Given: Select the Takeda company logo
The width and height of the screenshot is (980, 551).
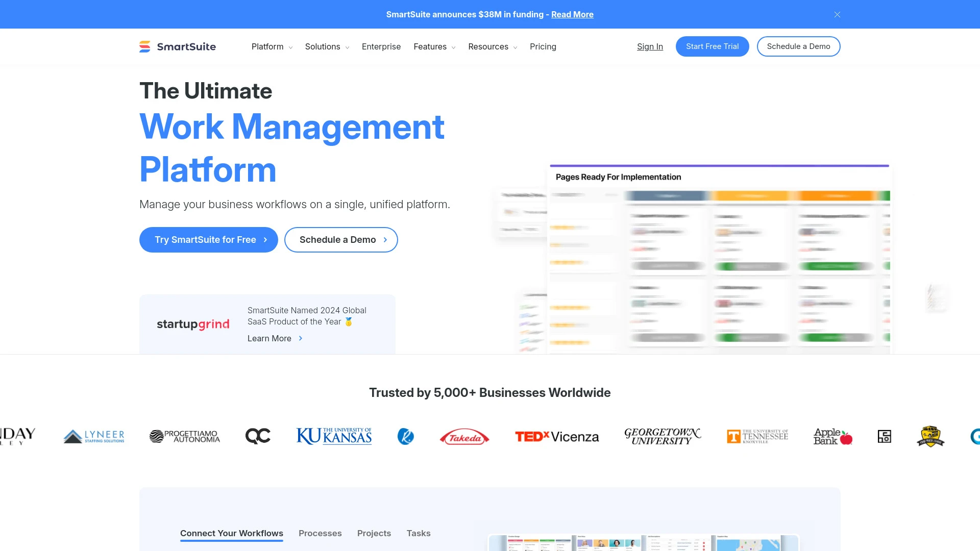Looking at the screenshot, I should pos(463,437).
